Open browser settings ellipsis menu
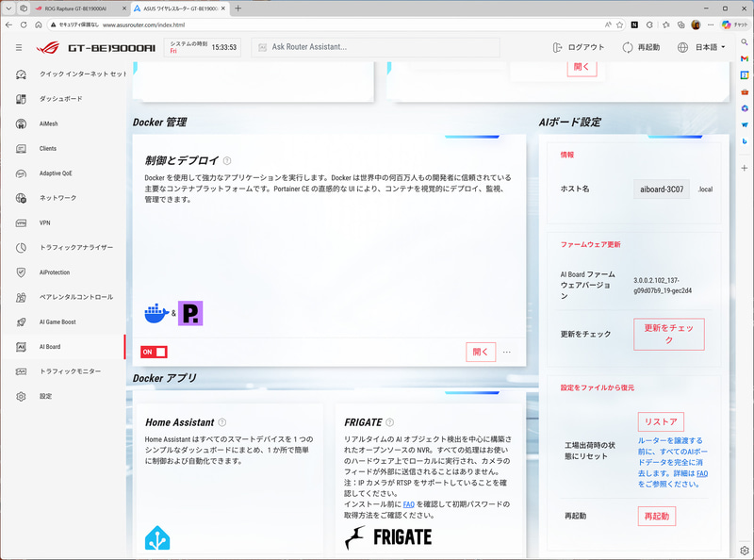Screen dimensions: 754x560 tap(711, 25)
